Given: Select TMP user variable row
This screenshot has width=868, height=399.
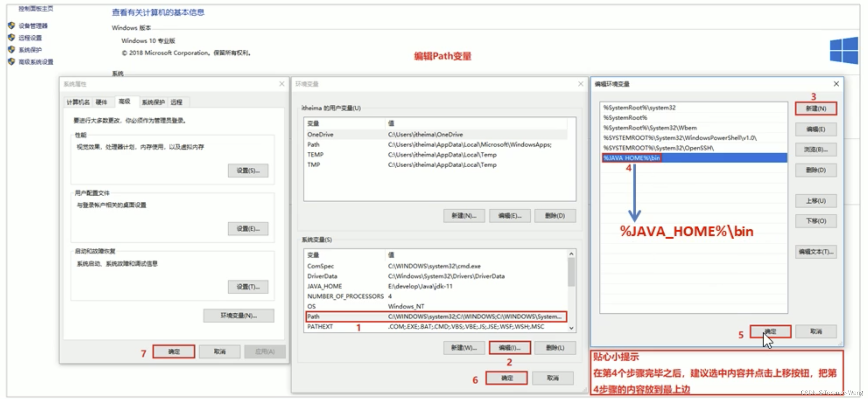Looking at the screenshot, I should [x=436, y=165].
